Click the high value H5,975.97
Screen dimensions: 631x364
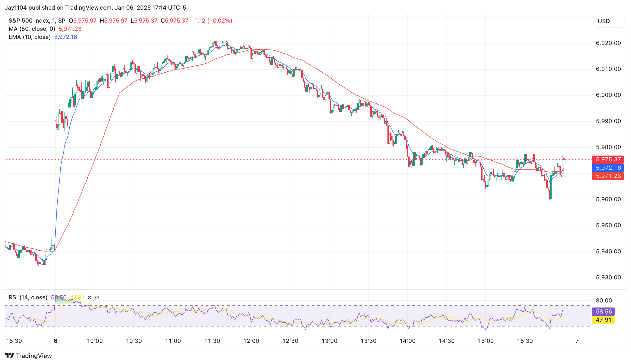114,21
